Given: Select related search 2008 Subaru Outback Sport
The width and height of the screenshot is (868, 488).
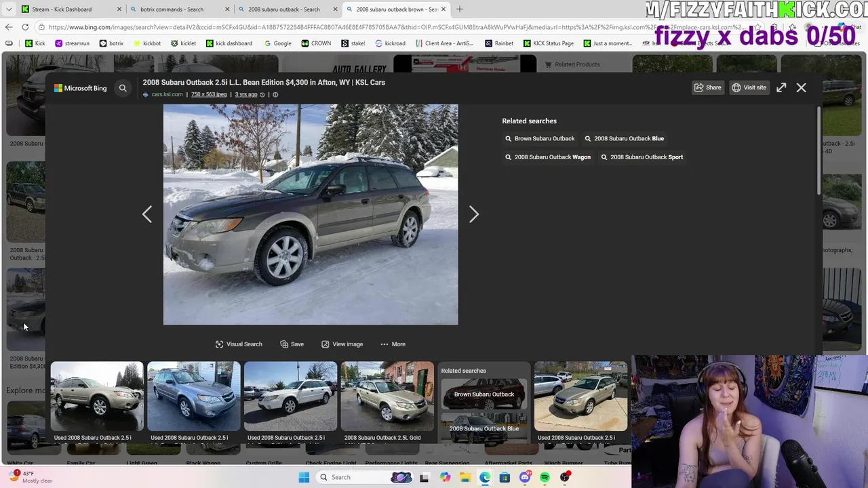Looking at the screenshot, I should click(x=642, y=157).
